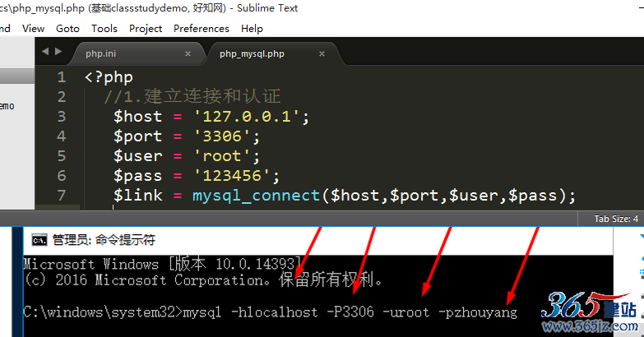Click the mysql command line in prompt
This screenshot has width=644, height=337.
coord(271,313)
